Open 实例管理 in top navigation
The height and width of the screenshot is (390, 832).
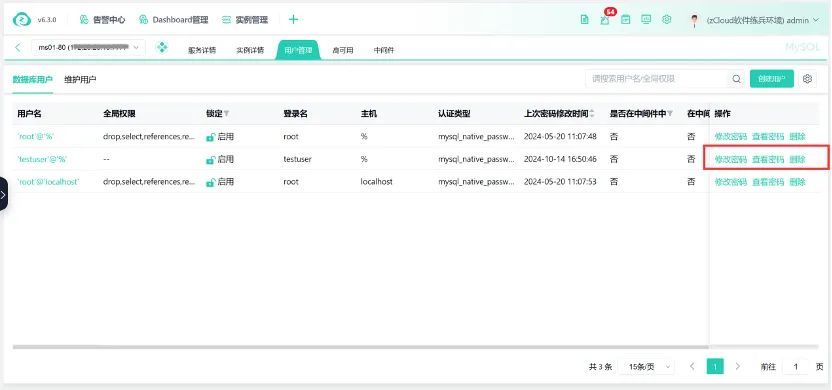coord(245,20)
